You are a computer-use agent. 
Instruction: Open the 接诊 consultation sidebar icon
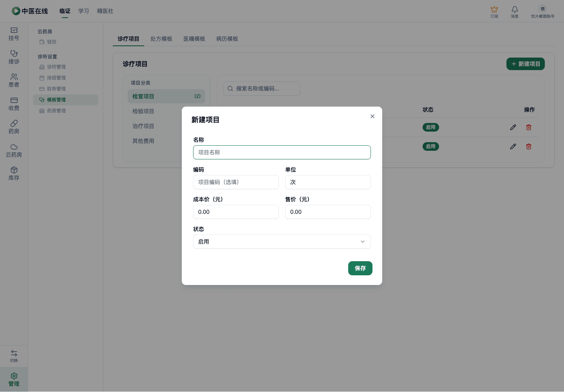14,58
